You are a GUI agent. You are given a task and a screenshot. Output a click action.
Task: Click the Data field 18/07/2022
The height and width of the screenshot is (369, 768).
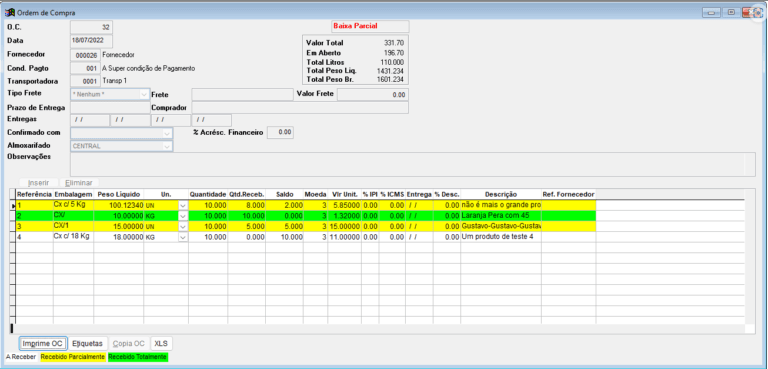coord(92,41)
